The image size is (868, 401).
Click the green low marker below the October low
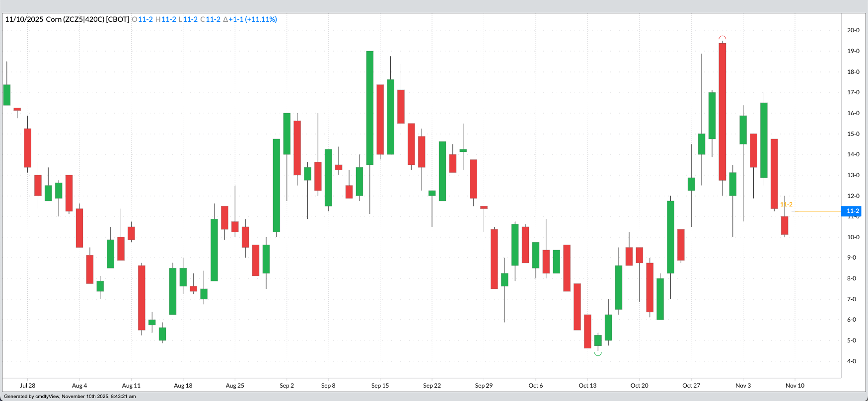[598, 353]
